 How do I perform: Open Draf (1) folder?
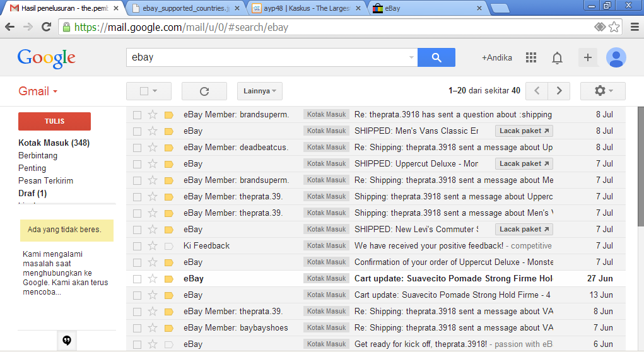[32, 194]
